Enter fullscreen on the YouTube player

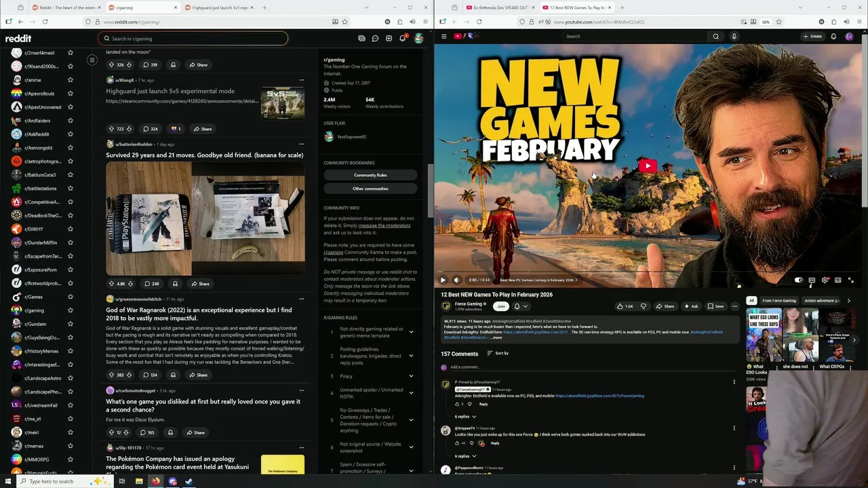[x=851, y=280]
